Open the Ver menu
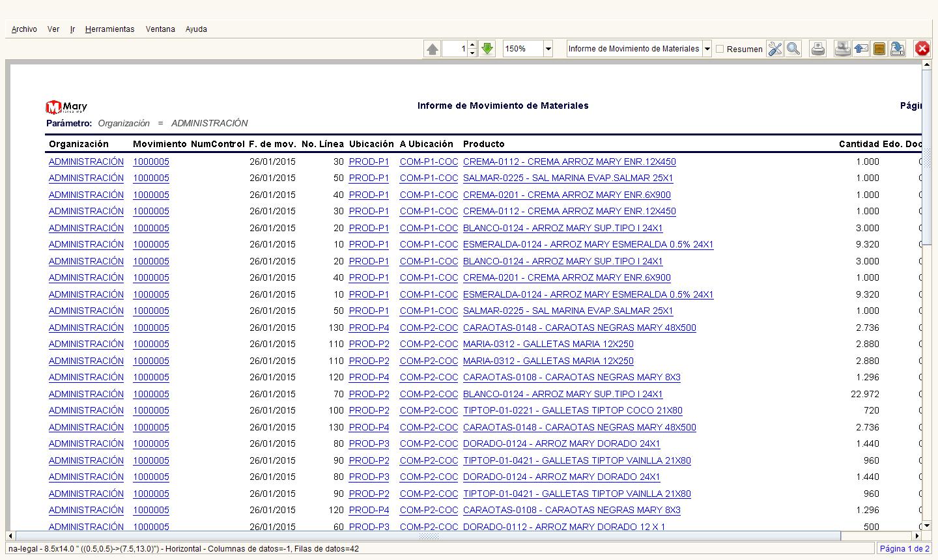This screenshot has height=560, width=938. 53,29
